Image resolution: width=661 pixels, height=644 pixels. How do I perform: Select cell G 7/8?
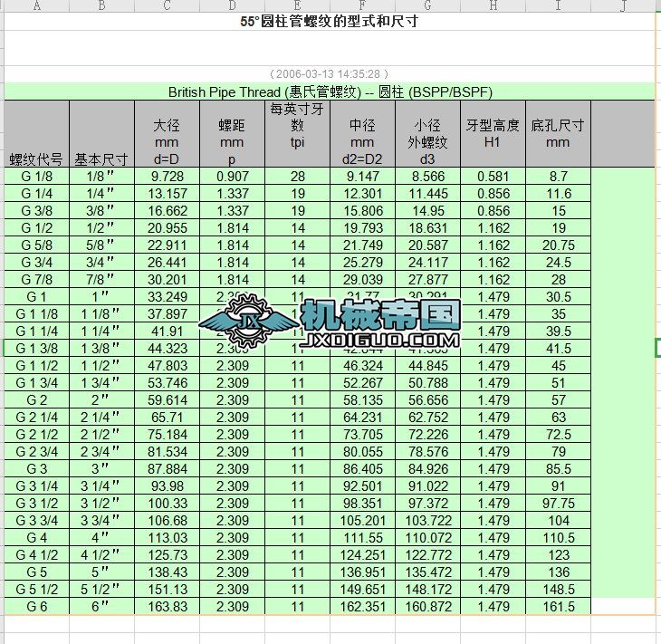[37, 280]
